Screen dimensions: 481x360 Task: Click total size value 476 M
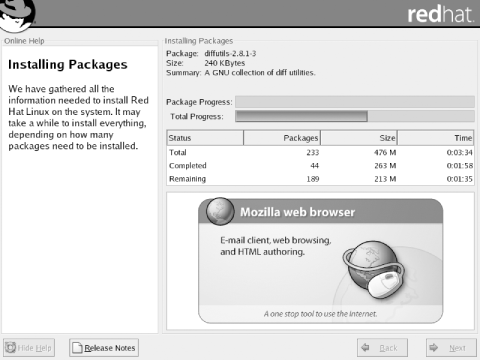(x=385, y=152)
